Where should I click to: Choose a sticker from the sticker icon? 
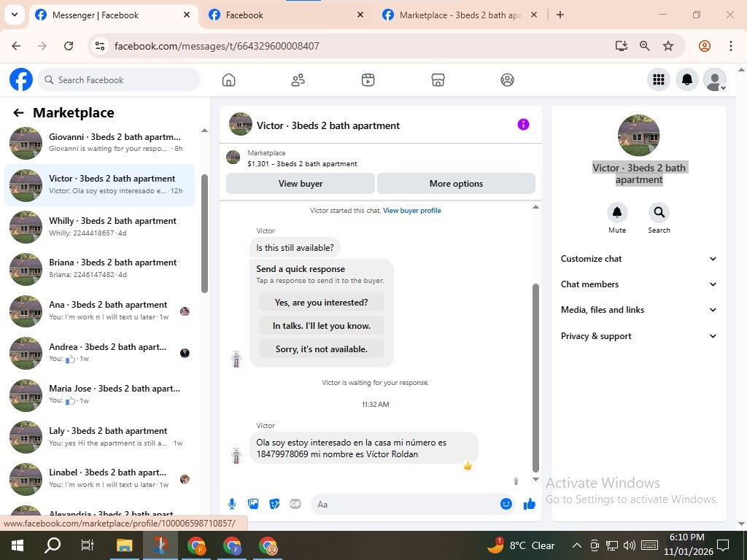[274, 504]
